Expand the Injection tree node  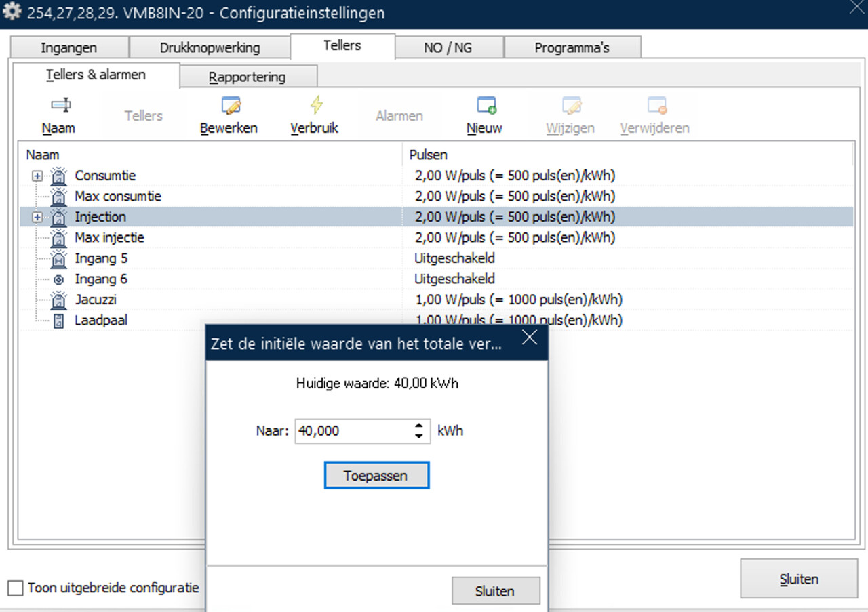(37, 218)
